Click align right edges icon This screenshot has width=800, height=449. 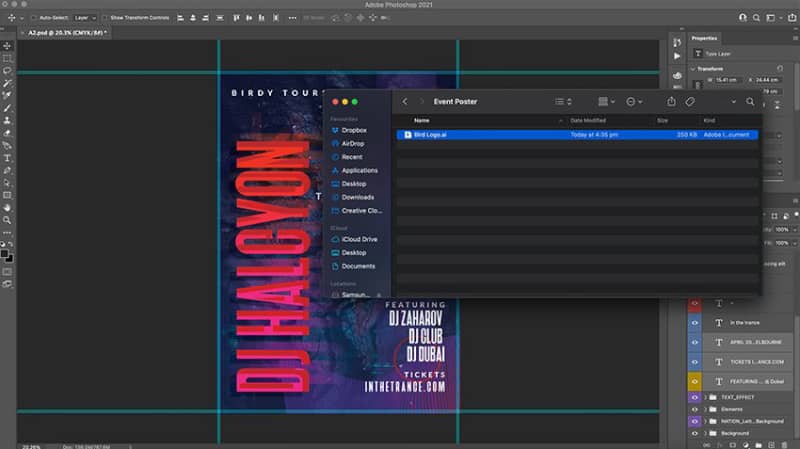pos(205,18)
